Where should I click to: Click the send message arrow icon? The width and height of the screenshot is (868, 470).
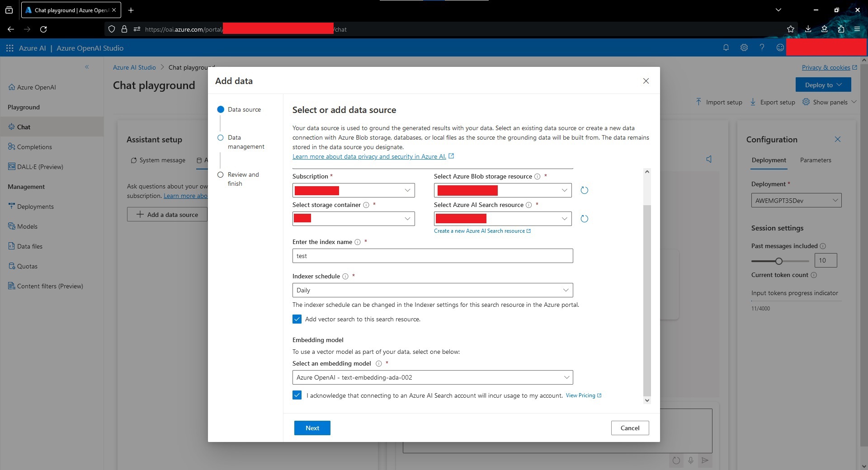(x=705, y=461)
